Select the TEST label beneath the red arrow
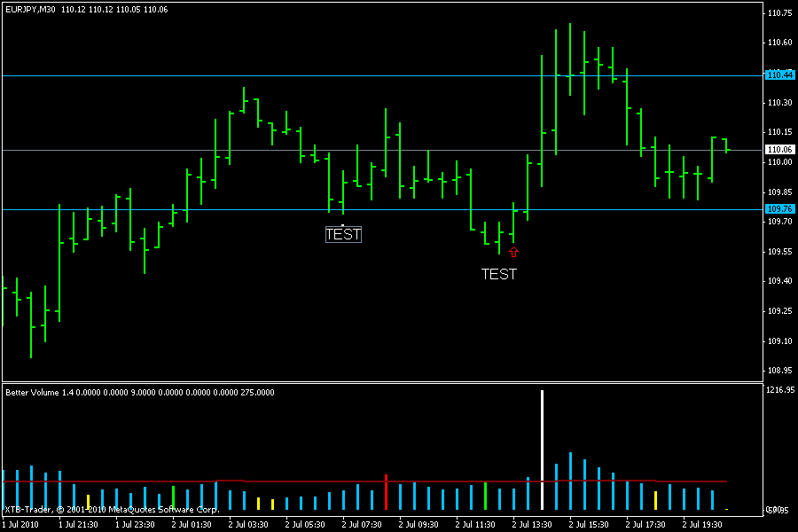The image size is (798, 532). pyautogui.click(x=498, y=274)
